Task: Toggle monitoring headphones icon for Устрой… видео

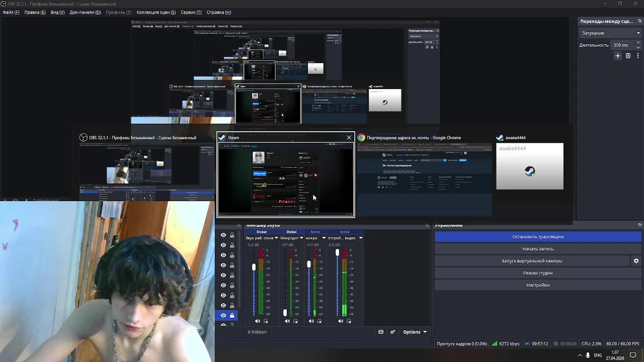Action: click(349, 321)
